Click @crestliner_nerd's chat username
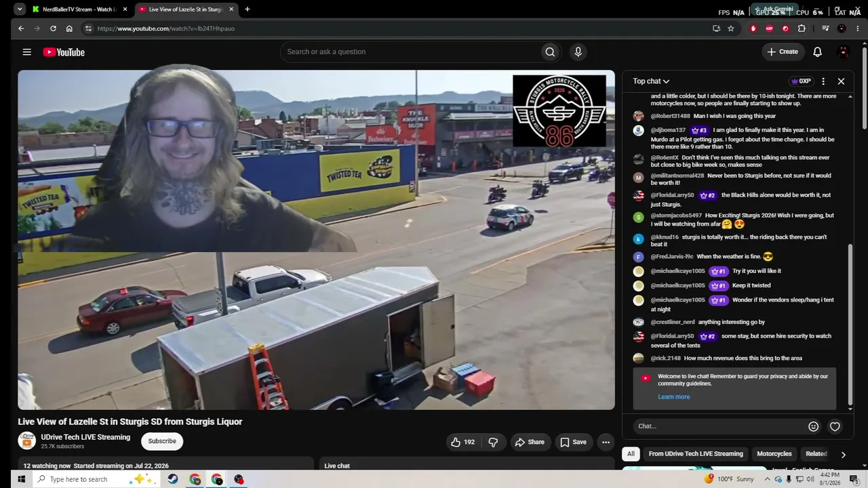Viewport: 868px width, 488px height. [x=673, y=322]
